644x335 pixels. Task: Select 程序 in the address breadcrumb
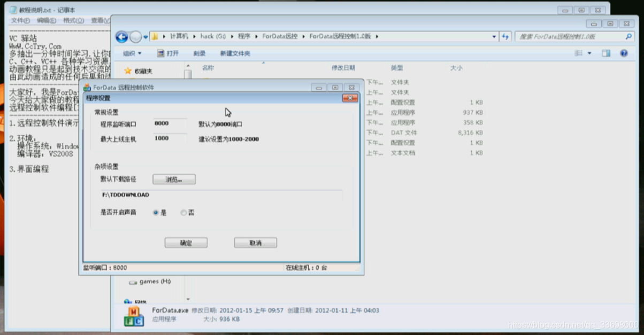tap(244, 36)
